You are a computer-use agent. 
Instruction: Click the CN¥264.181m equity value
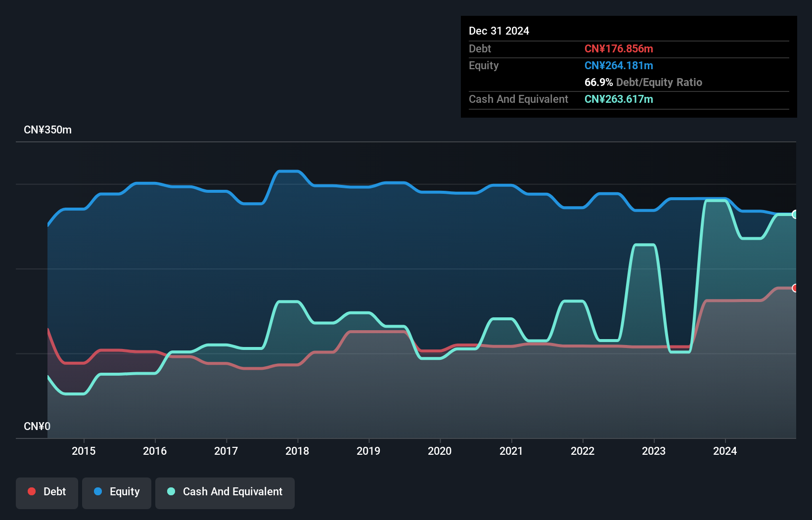(619, 65)
